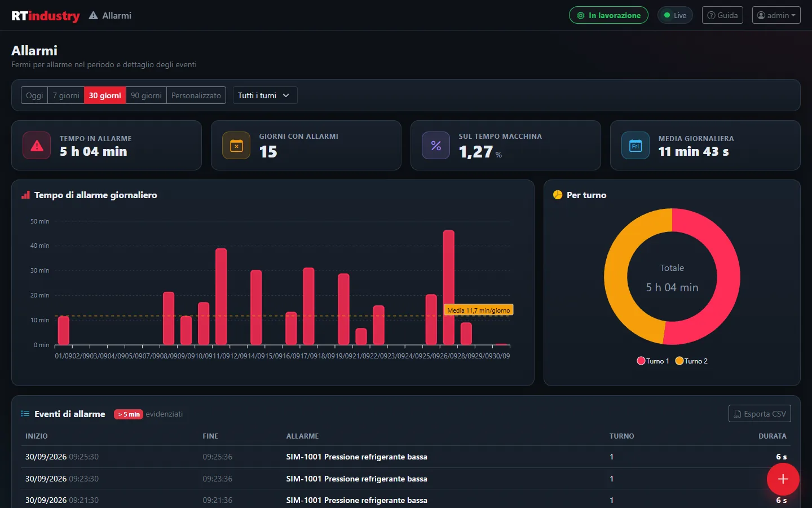The height and width of the screenshot is (508, 812).
Task: Toggle Turno 2 in the donut legend
Action: coord(691,361)
